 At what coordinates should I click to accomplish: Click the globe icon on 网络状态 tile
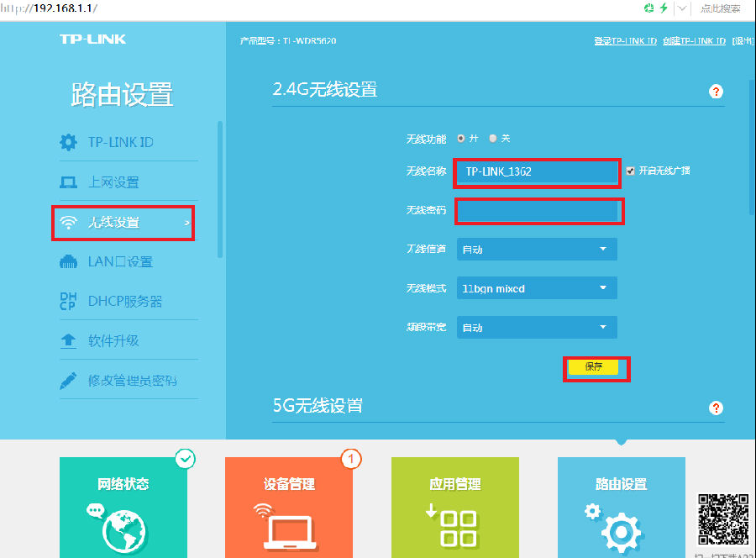[x=123, y=531]
